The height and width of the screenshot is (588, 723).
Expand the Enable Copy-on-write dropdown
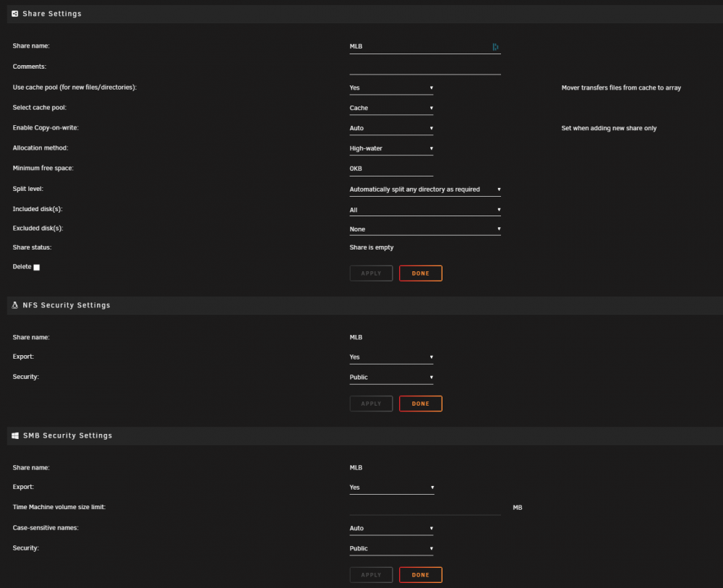point(391,129)
